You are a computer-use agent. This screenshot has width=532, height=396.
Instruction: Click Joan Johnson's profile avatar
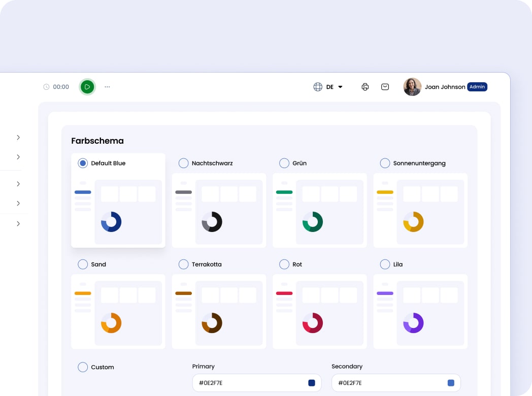(x=412, y=87)
